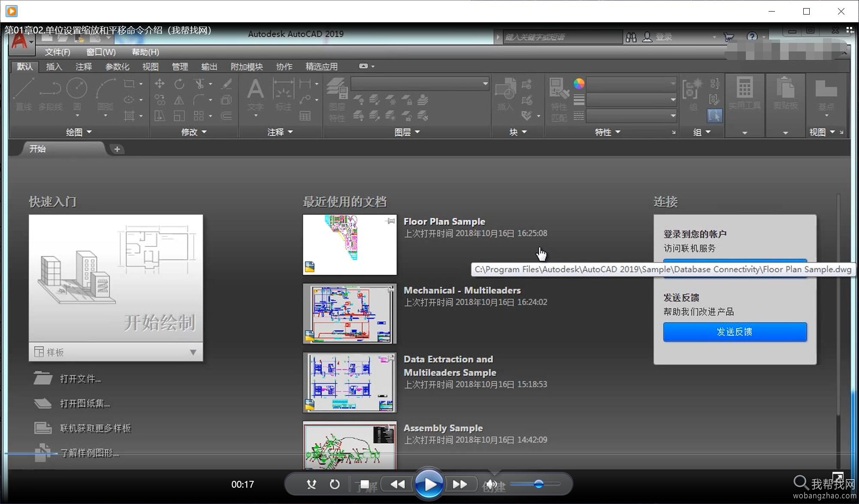Open the object color wheel swatch
Image resolution: width=859 pixels, height=504 pixels.
[x=579, y=84]
